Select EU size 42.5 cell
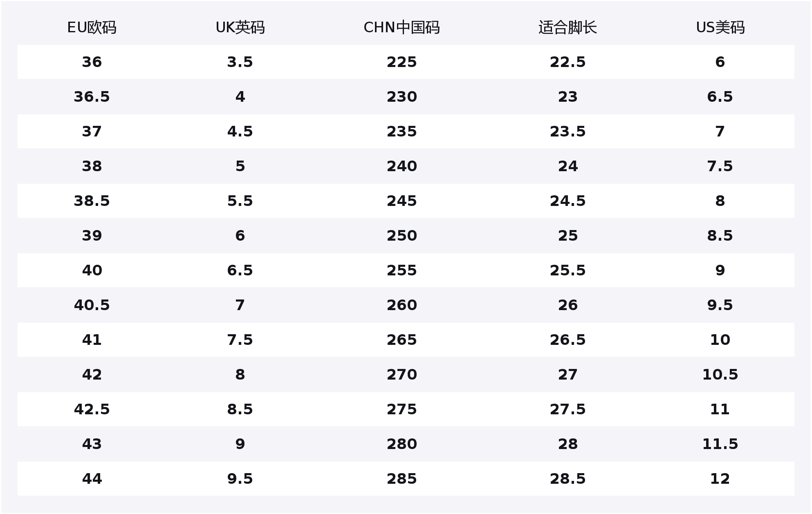 [92, 409]
